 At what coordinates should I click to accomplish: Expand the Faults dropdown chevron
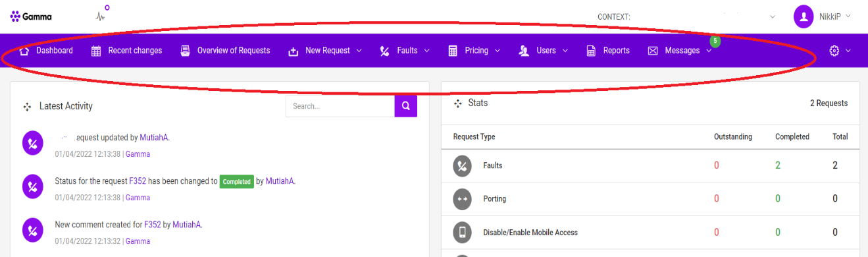coord(426,51)
